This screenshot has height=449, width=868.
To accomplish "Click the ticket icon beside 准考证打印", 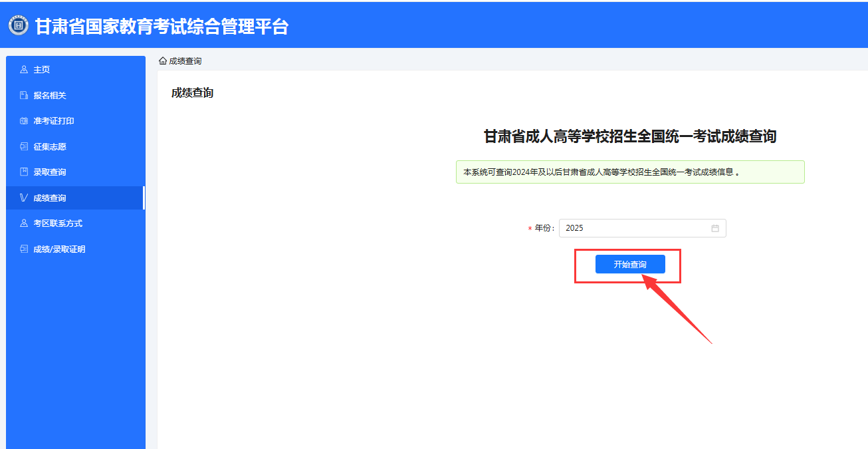I will [24, 121].
